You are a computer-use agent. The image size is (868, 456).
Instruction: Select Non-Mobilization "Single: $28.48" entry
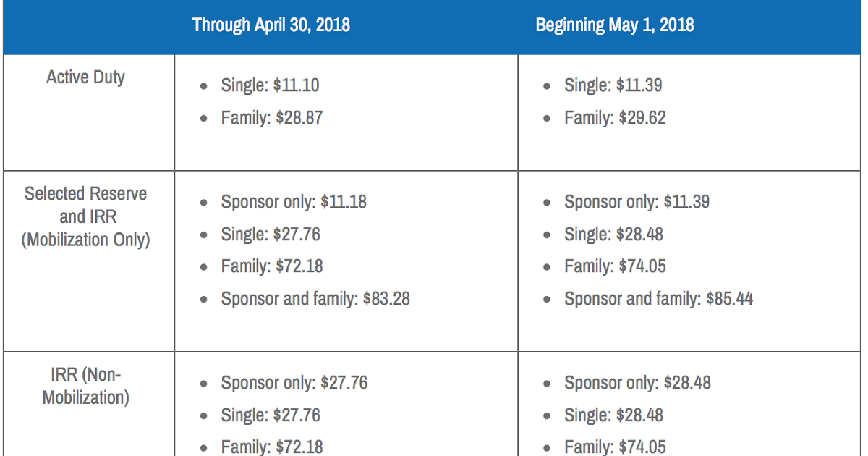pyautogui.click(x=613, y=415)
